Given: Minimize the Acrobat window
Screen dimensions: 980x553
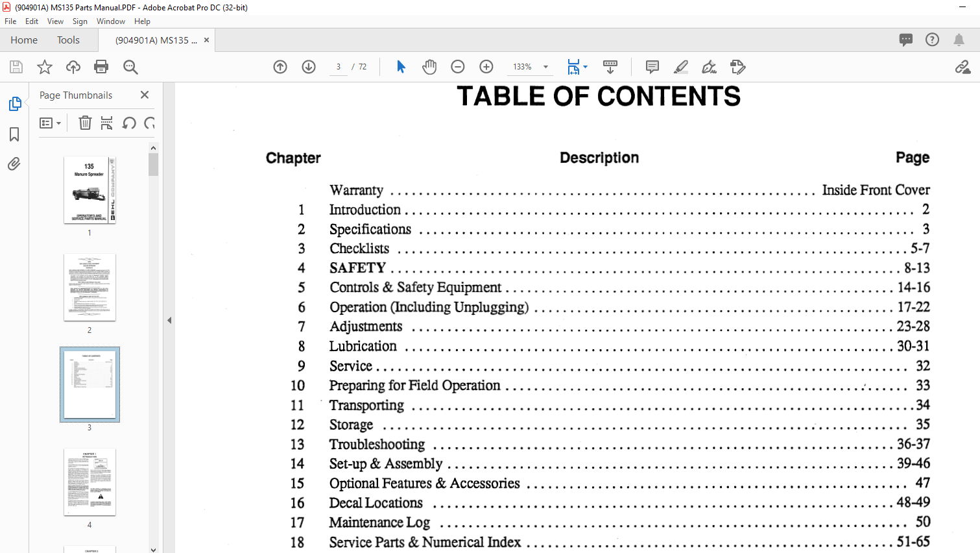Looking at the screenshot, I should tap(962, 7).
